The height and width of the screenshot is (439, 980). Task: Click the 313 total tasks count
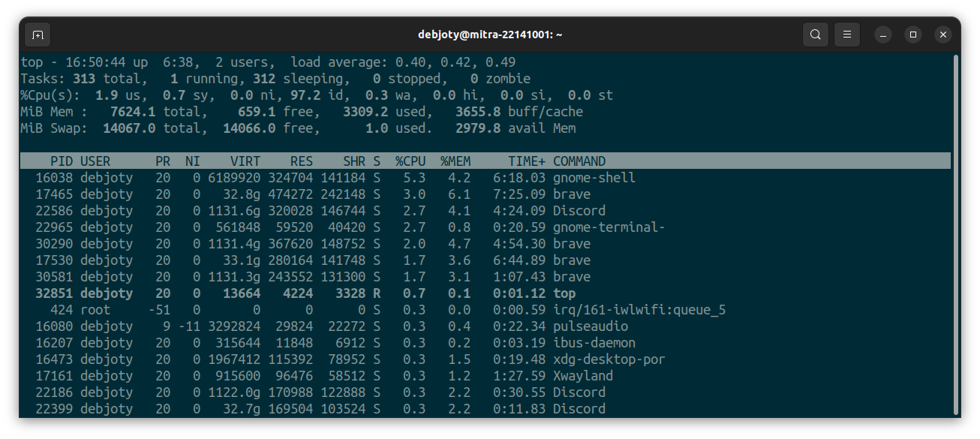click(x=84, y=79)
